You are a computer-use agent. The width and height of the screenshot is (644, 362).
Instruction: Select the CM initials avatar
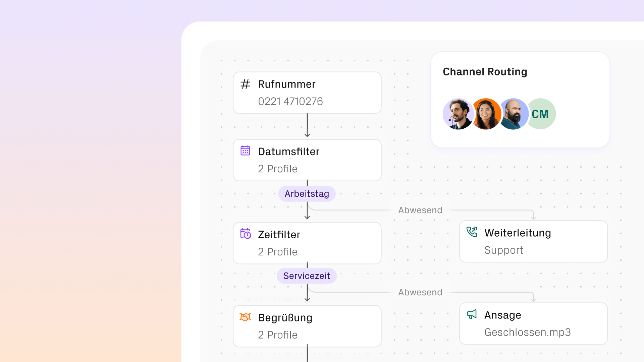coord(541,114)
